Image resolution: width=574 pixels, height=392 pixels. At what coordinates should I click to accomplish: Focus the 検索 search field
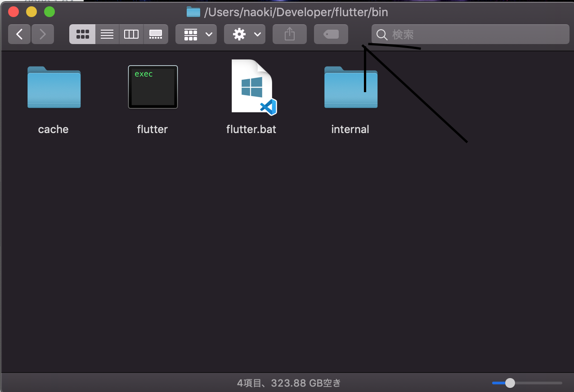click(x=471, y=34)
